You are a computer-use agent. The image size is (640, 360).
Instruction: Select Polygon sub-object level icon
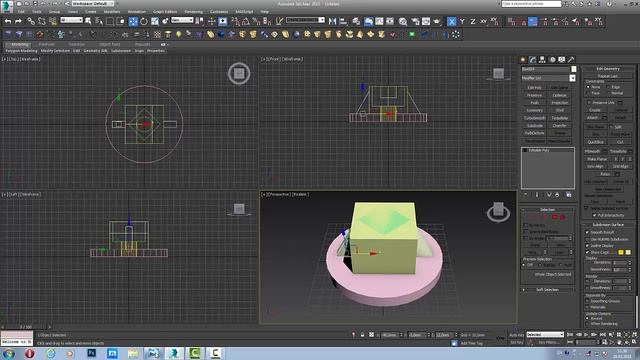click(555, 217)
